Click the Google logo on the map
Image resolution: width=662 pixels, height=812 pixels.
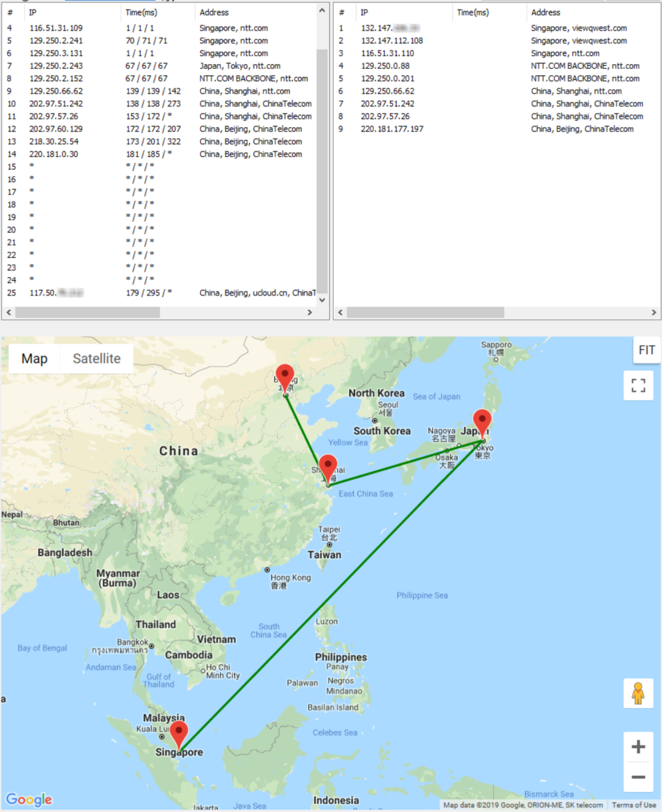pyautogui.click(x=29, y=800)
